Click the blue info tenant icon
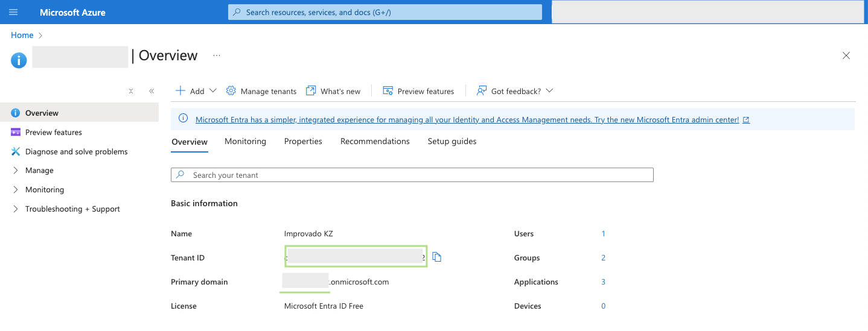 (x=19, y=60)
